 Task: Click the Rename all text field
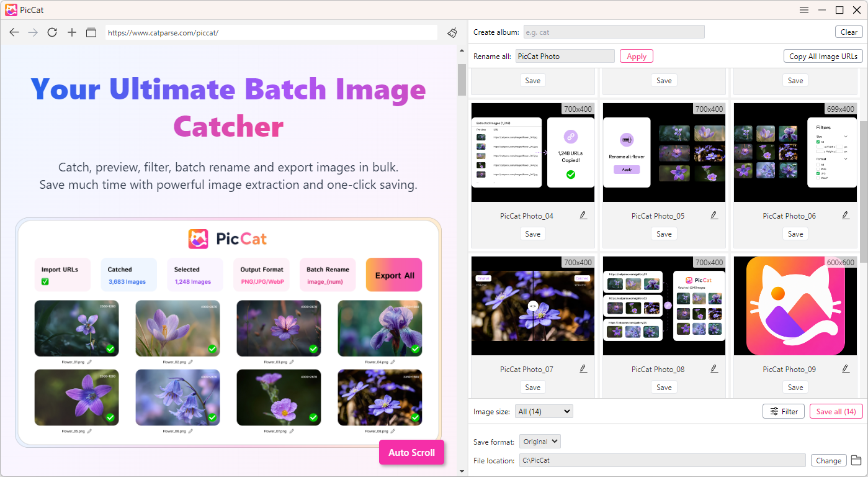[x=565, y=56]
